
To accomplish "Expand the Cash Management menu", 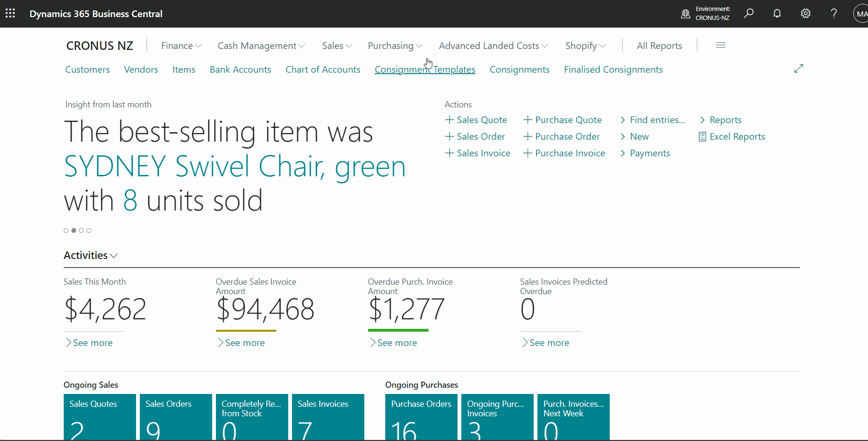I will [261, 46].
